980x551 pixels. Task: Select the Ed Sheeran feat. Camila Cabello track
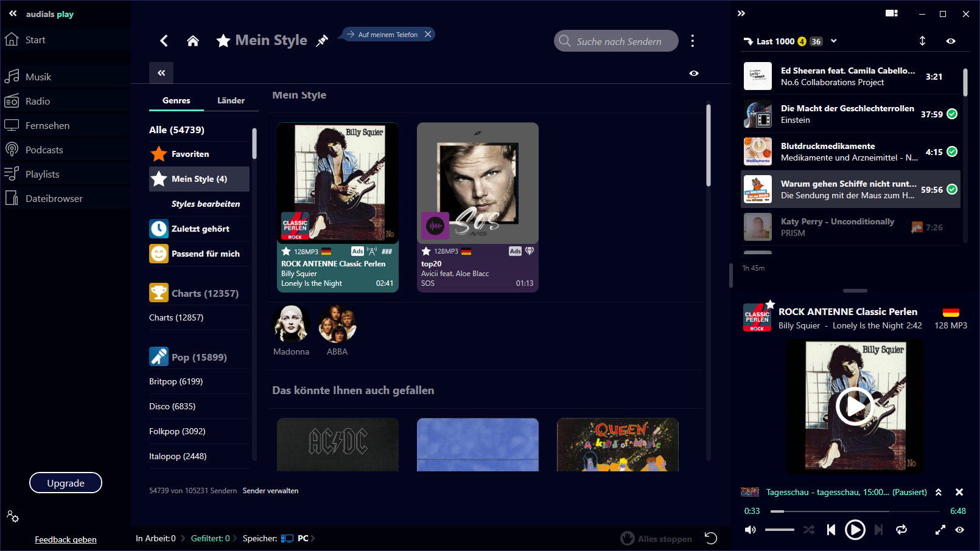click(x=851, y=77)
